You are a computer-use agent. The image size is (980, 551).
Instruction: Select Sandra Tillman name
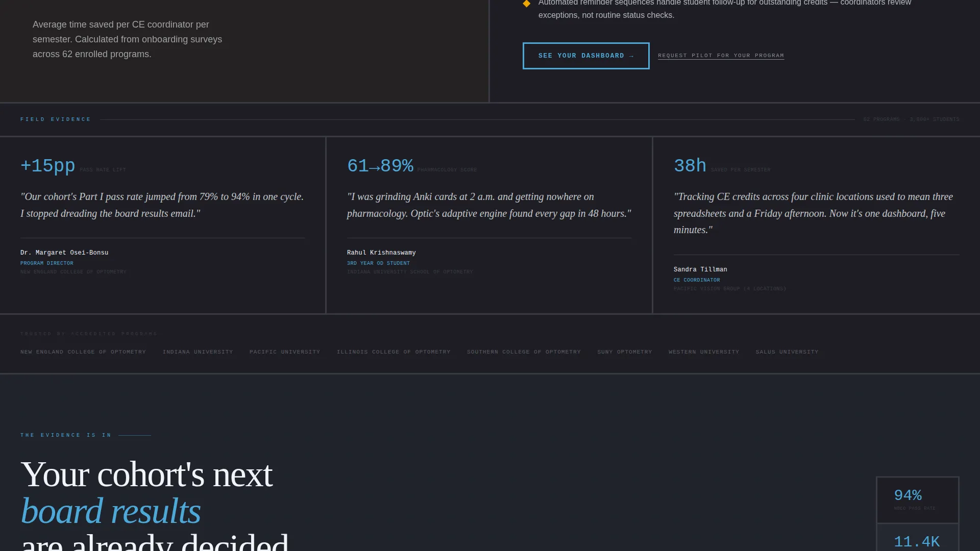point(700,269)
